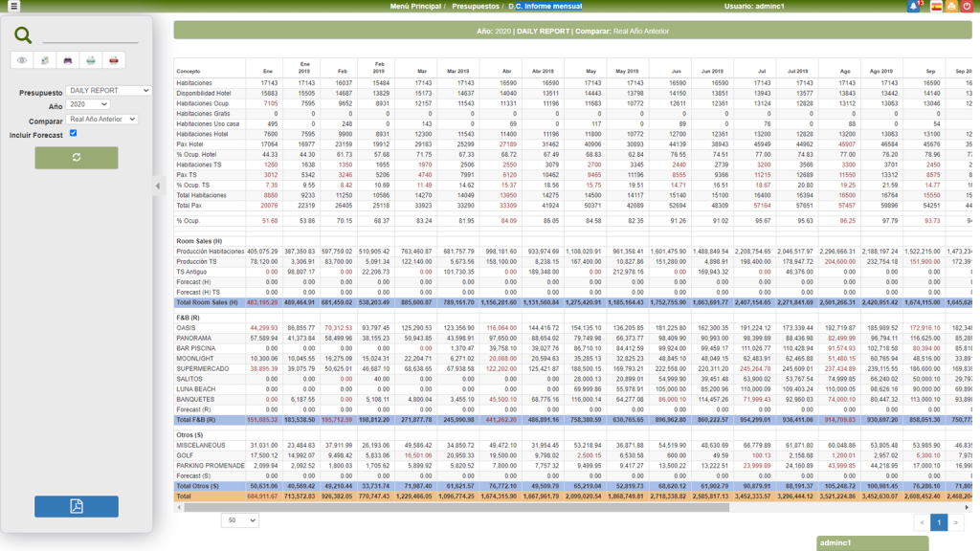The image size is (980, 551).
Task: Click the Total Room Sales (H) row label
Action: (207, 302)
